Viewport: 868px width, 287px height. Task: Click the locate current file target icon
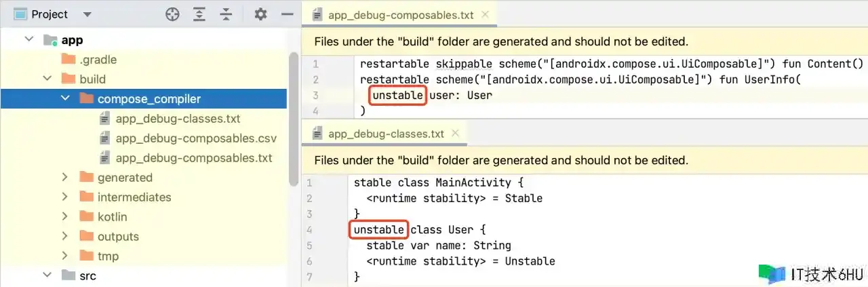[172, 14]
